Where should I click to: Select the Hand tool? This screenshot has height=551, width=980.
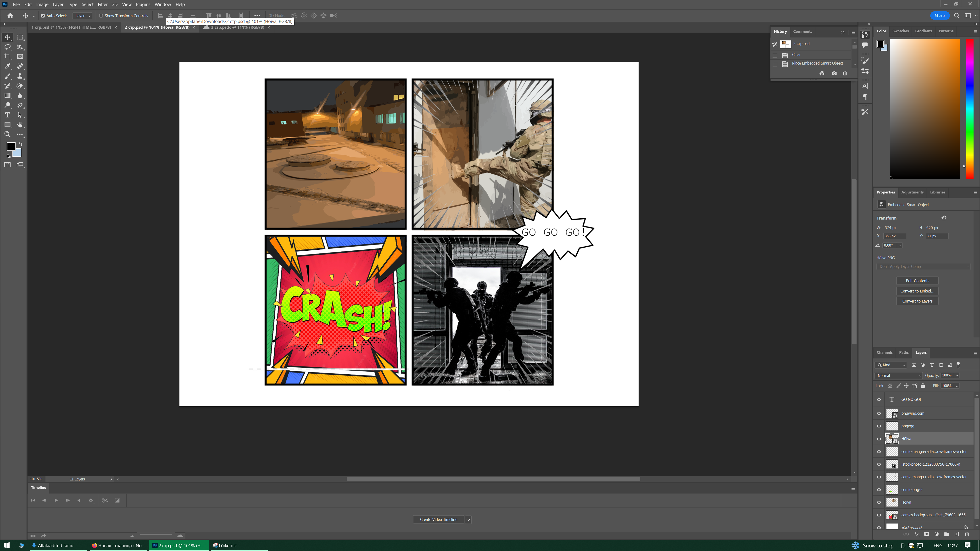pos(20,125)
